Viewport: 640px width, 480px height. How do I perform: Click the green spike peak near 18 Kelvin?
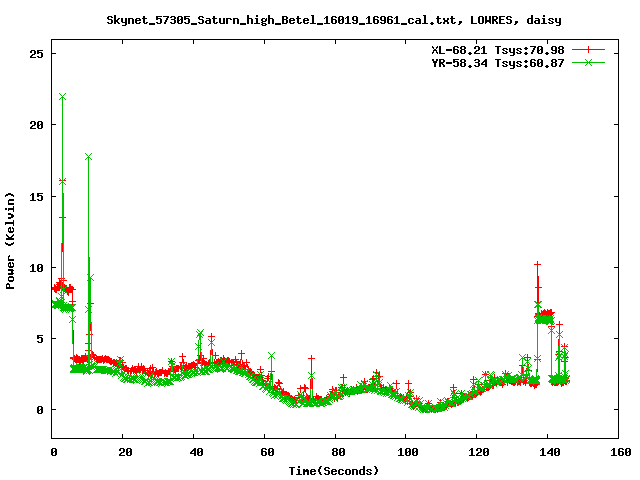click(89, 157)
